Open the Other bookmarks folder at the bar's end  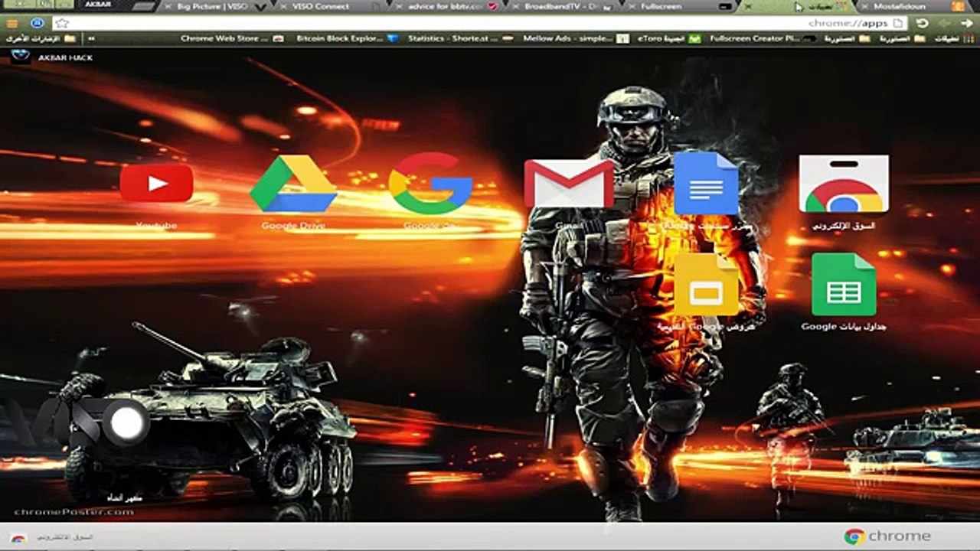coord(41,37)
